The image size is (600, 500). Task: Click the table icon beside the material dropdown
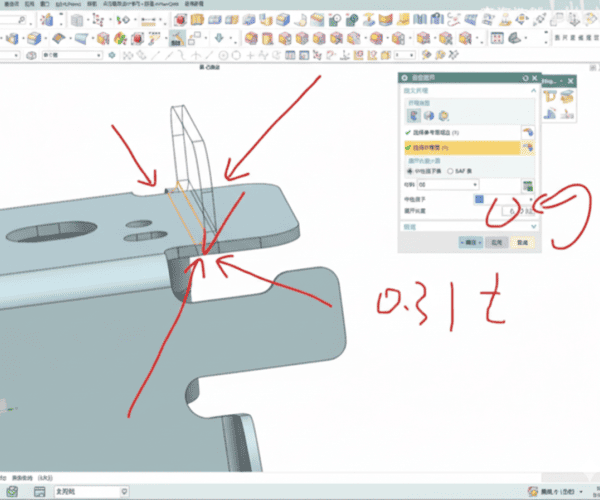528,186
